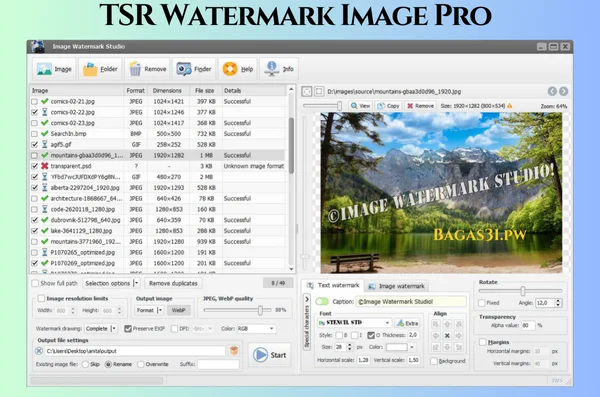Enable the Margins checkbox
600x397 pixels.
pyautogui.click(x=483, y=342)
